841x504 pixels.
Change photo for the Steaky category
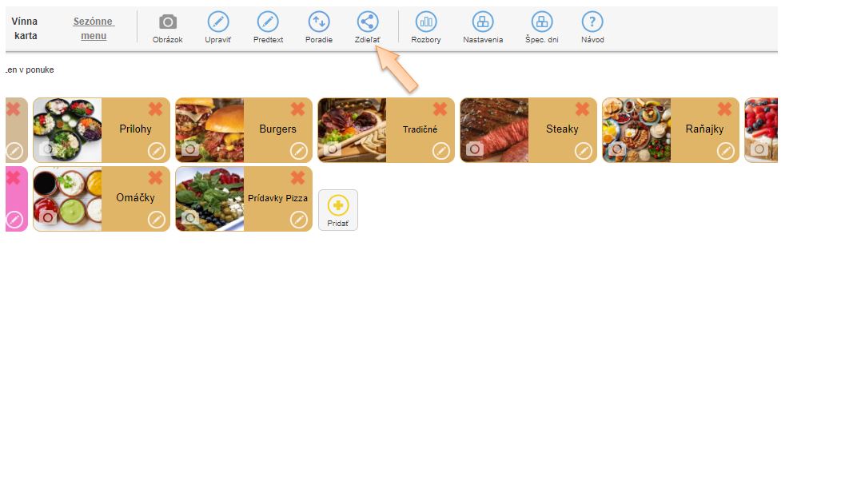coord(474,149)
